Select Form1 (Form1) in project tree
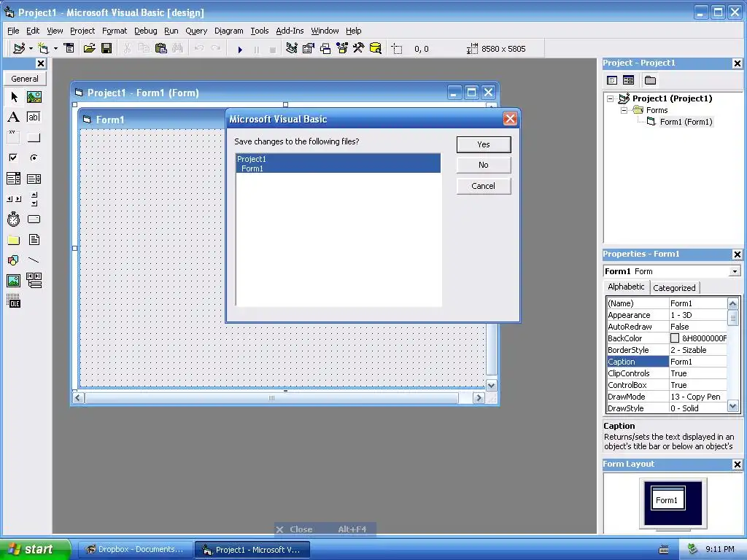 tap(686, 122)
